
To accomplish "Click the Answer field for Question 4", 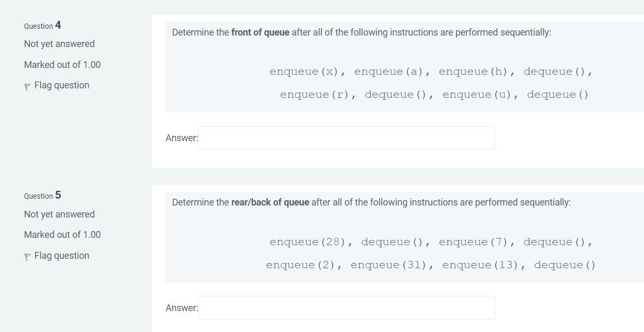I will (346, 138).
